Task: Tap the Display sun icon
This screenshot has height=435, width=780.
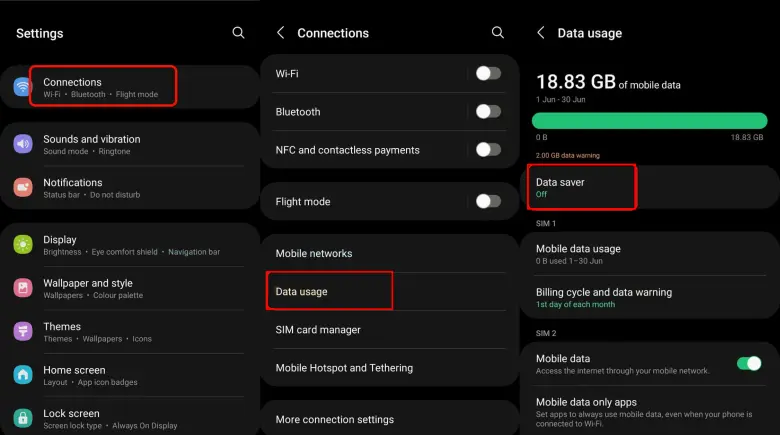Action: pos(23,244)
